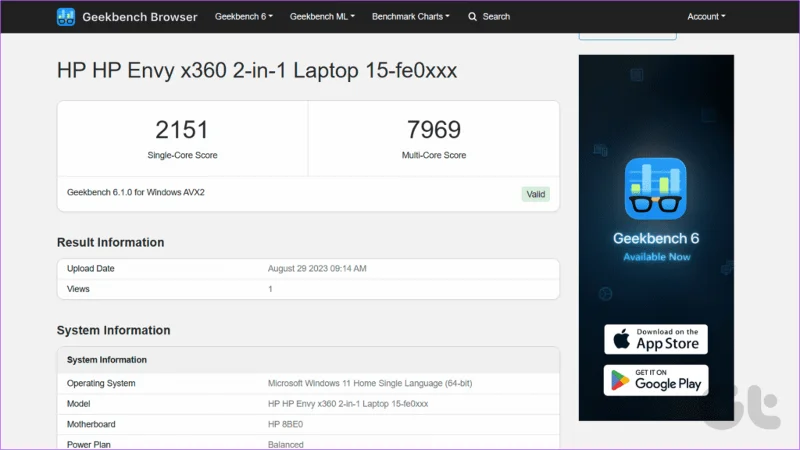Click the Motherboard row label
Screen dimensions: 800x450
pos(91,424)
